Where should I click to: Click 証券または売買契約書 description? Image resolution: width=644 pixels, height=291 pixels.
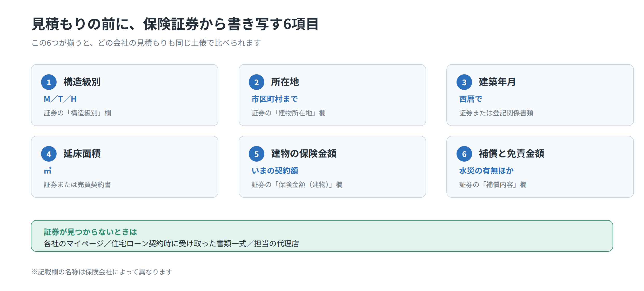77,185
